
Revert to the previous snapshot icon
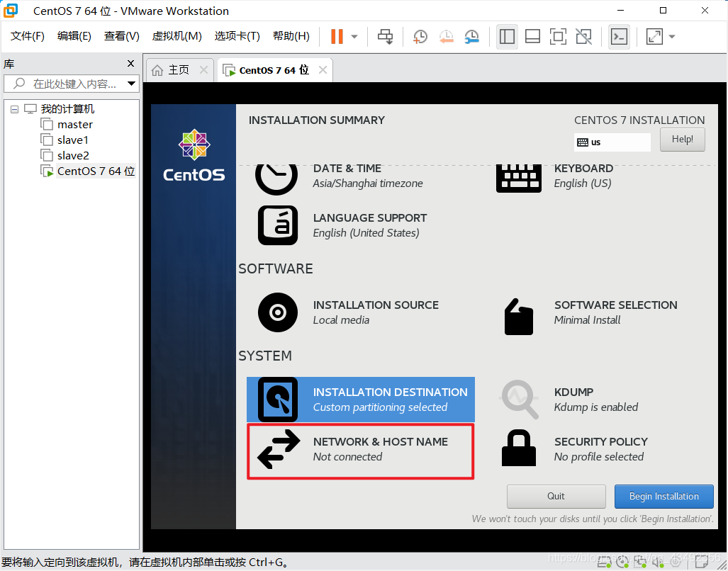click(x=446, y=37)
